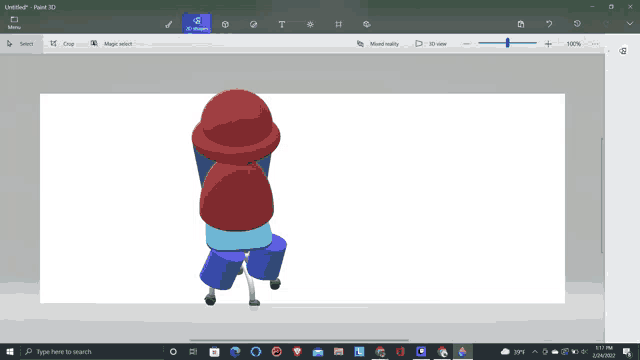Undo the last action
The height and width of the screenshot is (360, 640).
(549, 24)
